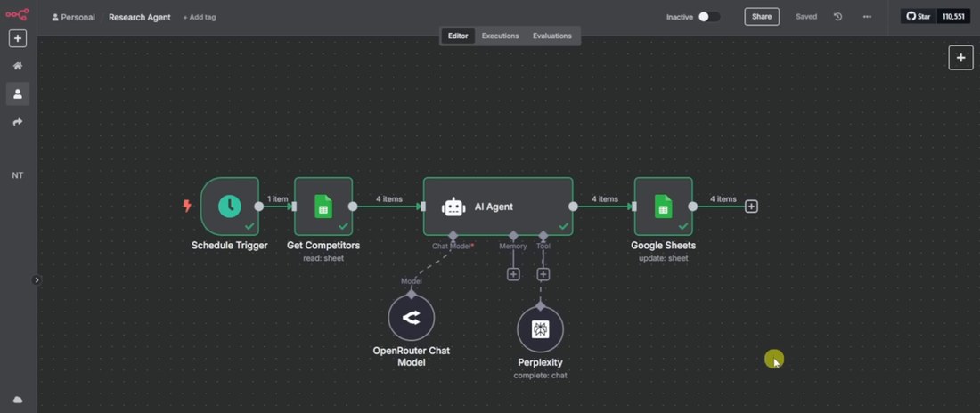980x413 pixels.
Task: Switch to the Executions tab
Action: [500, 36]
